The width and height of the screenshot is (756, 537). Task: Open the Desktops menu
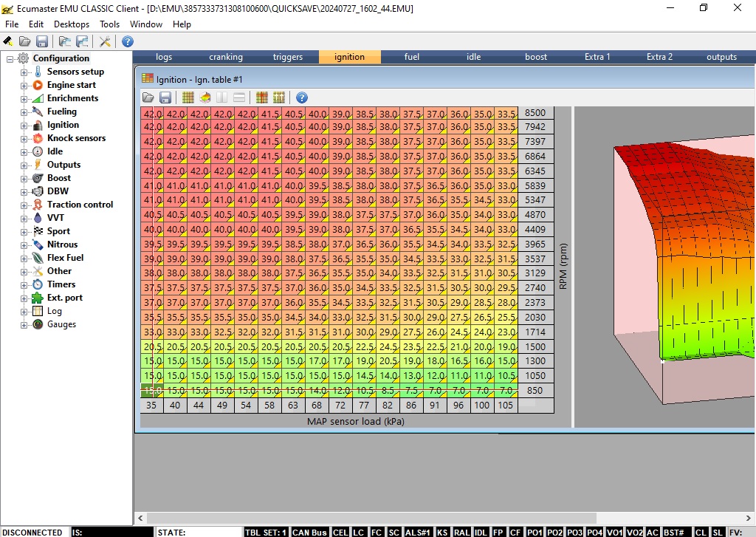pos(72,24)
